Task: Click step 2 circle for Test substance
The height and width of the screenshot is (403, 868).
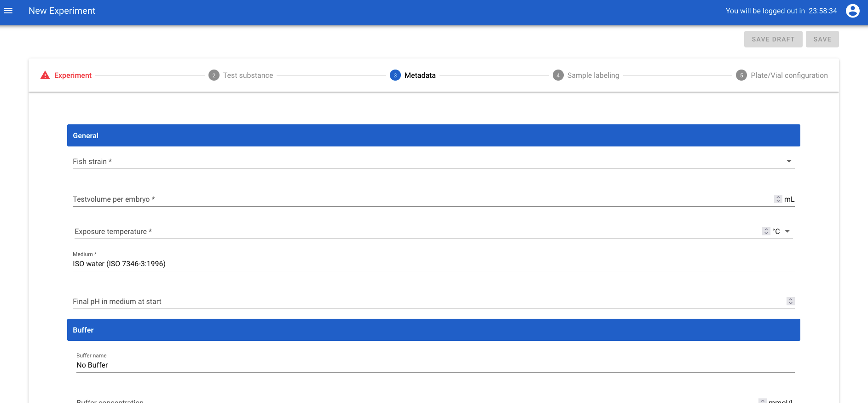Action: tap(214, 75)
